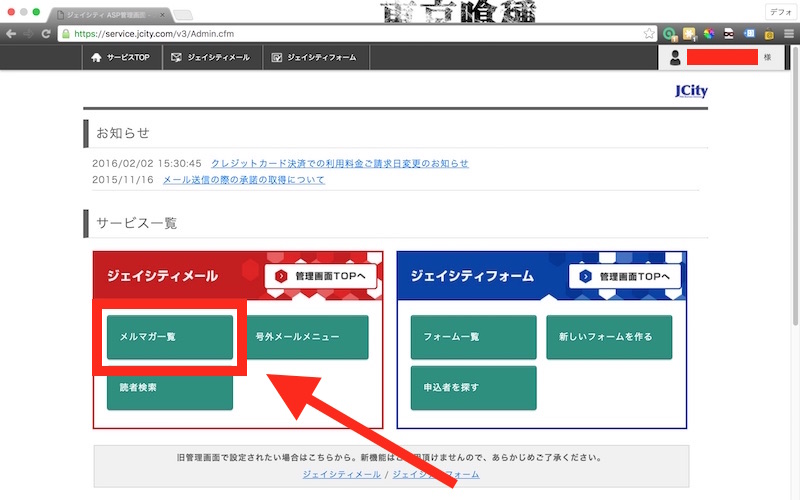Image resolution: width=800 pixels, height=500 pixels.
Task: Click the yellow lock extension icon
Action: pos(769,34)
